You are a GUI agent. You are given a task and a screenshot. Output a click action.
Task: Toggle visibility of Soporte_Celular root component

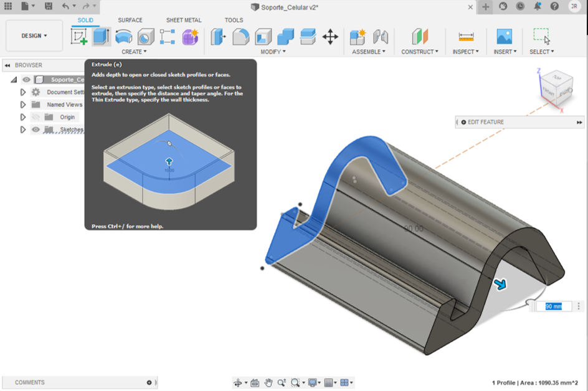pyautogui.click(x=26, y=80)
